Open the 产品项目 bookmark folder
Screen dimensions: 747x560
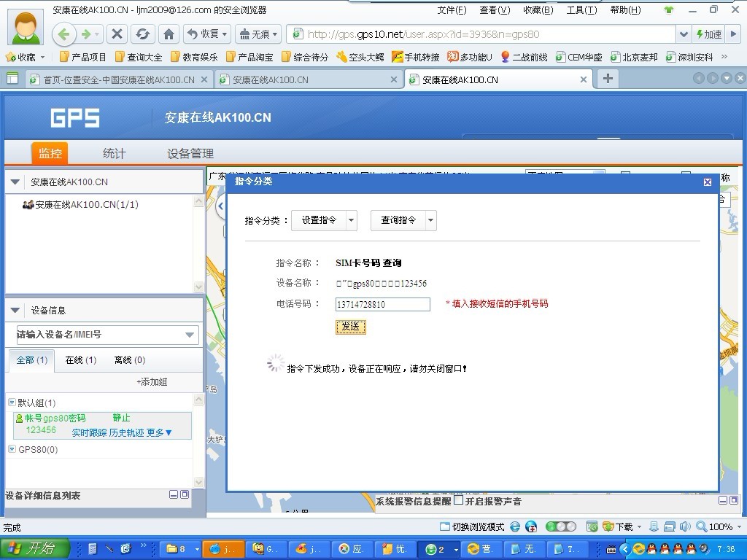83,57
